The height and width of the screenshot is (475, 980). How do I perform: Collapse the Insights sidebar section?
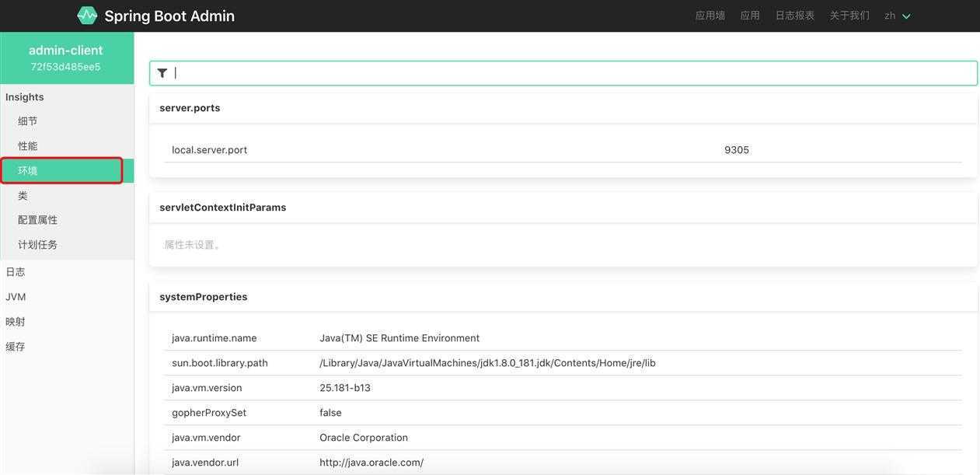[x=25, y=97]
